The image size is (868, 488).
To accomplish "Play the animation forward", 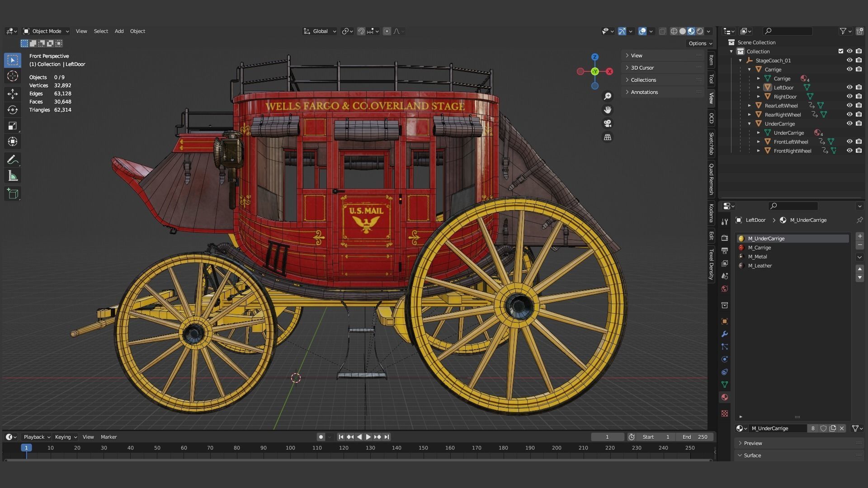I will pyautogui.click(x=368, y=437).
